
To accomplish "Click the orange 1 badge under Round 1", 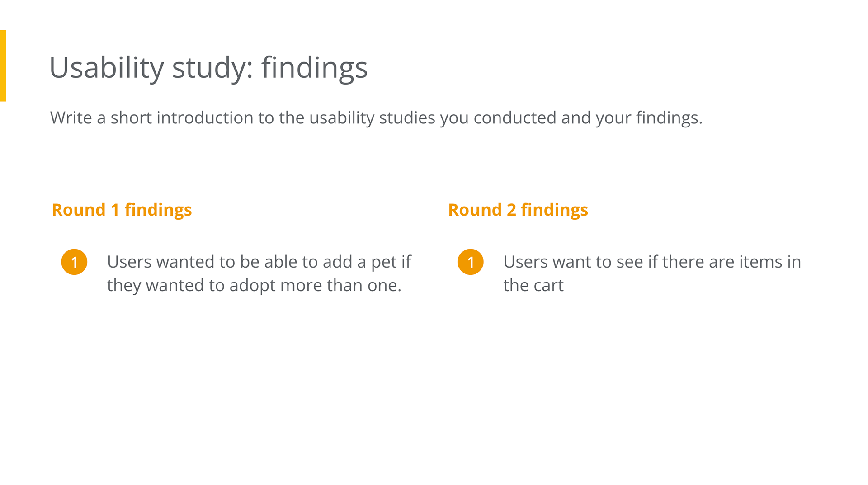I will pos(74,262).
